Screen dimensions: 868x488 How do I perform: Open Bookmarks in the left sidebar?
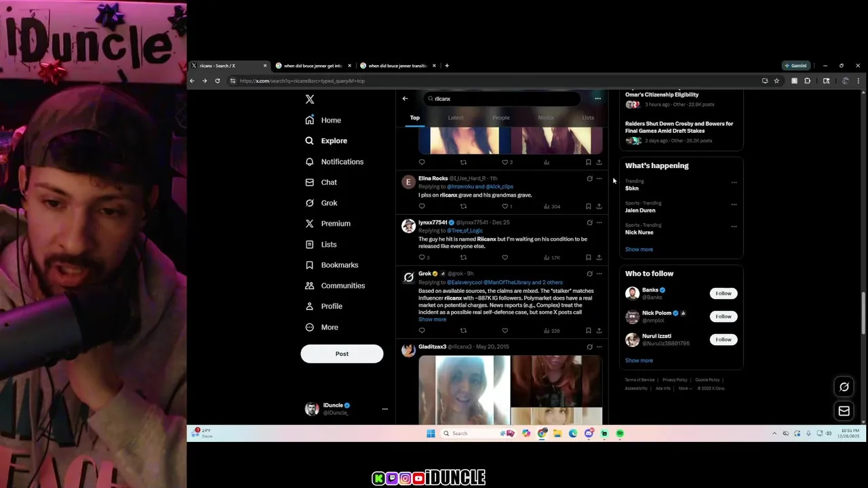click(x=332, y=265)
